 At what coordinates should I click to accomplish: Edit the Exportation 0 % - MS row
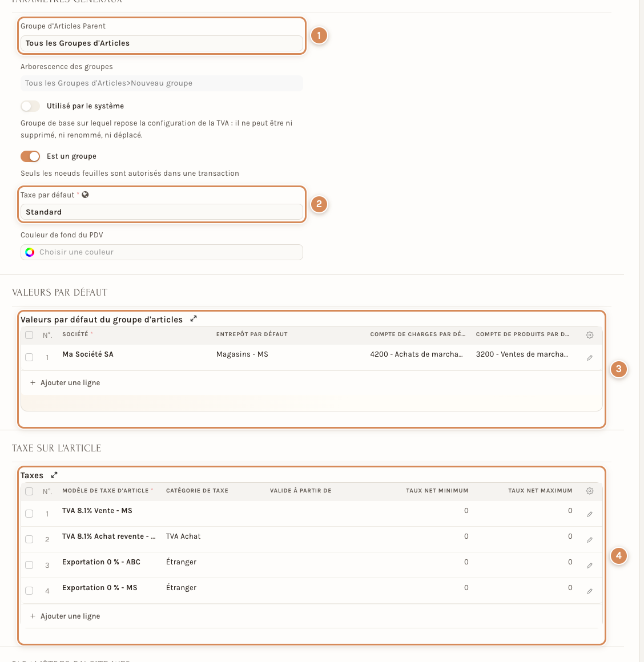coord(590,591)
